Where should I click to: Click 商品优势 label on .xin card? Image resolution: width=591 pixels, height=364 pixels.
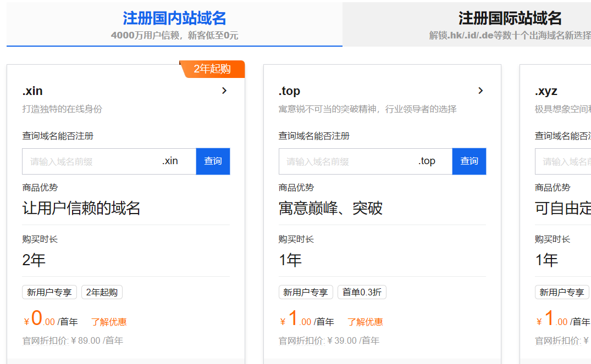[x=40, y=187]
